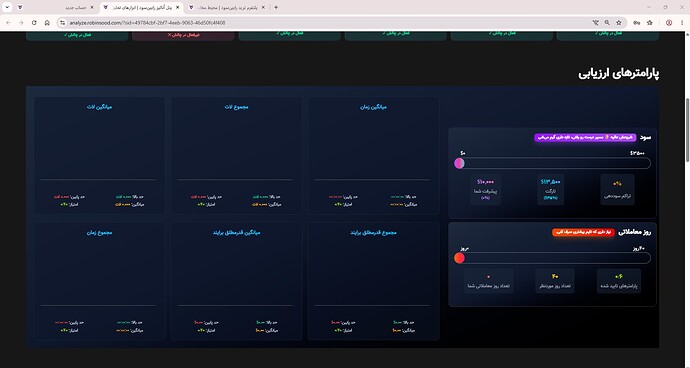This screenshot has width=690, height=368.
Task: Click the 'مجموع قدرمطلق برایند' card title
Action: point(373,232)
